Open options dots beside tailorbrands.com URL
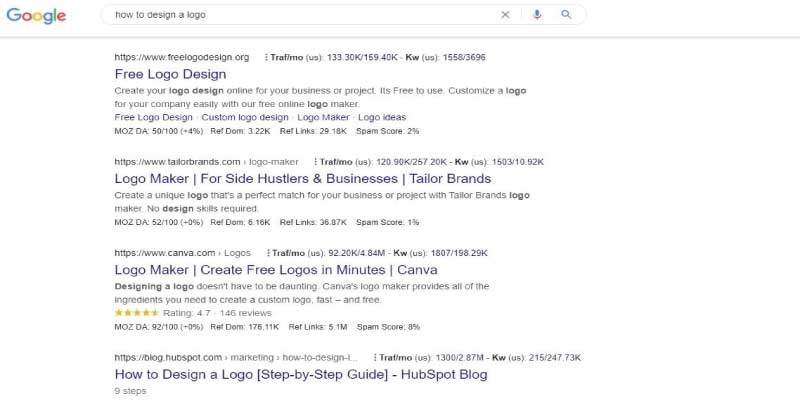The height and width of the screenshot is (400, 800). (315, 162)
